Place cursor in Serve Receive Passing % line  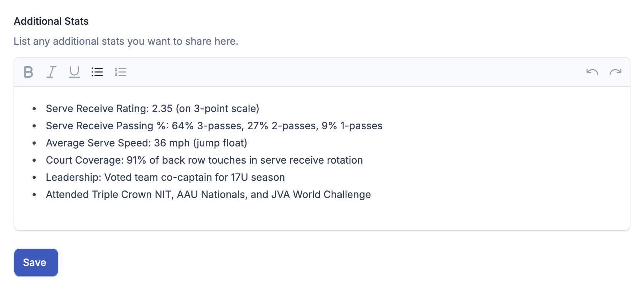click(214, 126)
